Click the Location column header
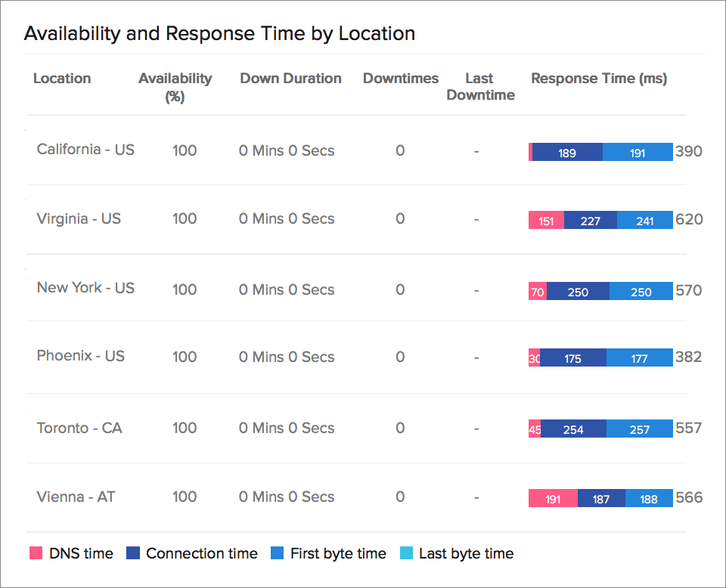Image resolution: width=726 pixels, height=588 pixels. (62, 79)
